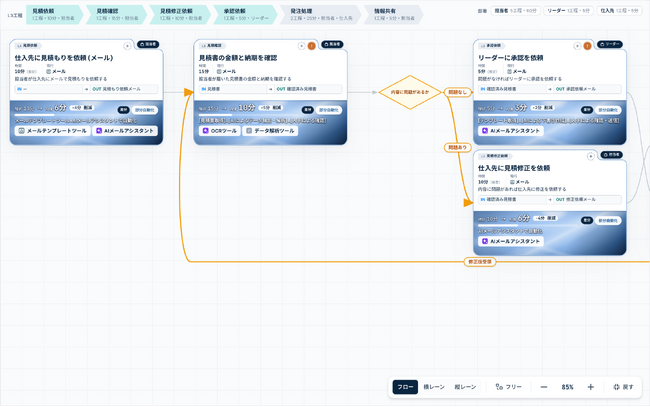Click title 仕入先に見積もりを依頼（メール）
The width and height of the screenshot is (650, 407).
[64, 58]
